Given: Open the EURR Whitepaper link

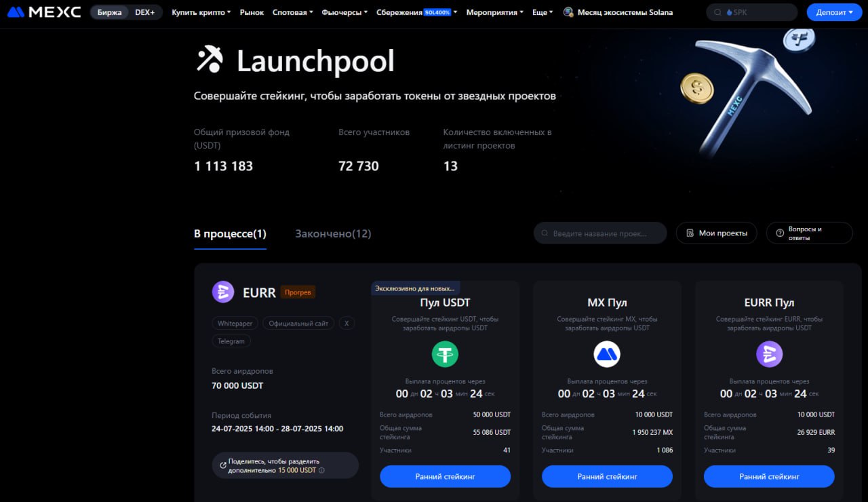Looking at the screenshot, I should (235, 324).
